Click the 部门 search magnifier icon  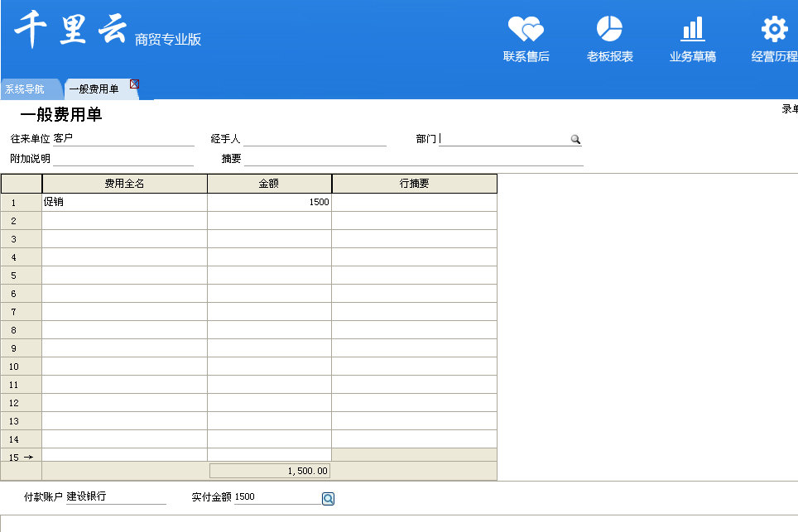pyautogui.click(x=575, y=140)
